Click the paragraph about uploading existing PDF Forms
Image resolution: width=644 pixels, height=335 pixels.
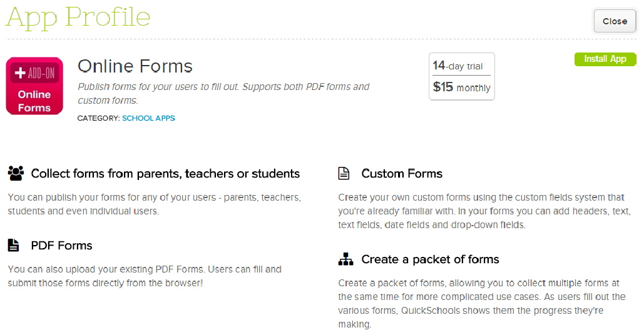click(x=145, y=276)
